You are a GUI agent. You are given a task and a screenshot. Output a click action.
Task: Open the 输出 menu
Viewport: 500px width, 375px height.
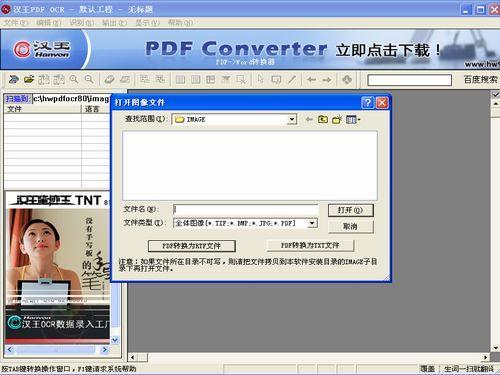(x=114, y=23)
